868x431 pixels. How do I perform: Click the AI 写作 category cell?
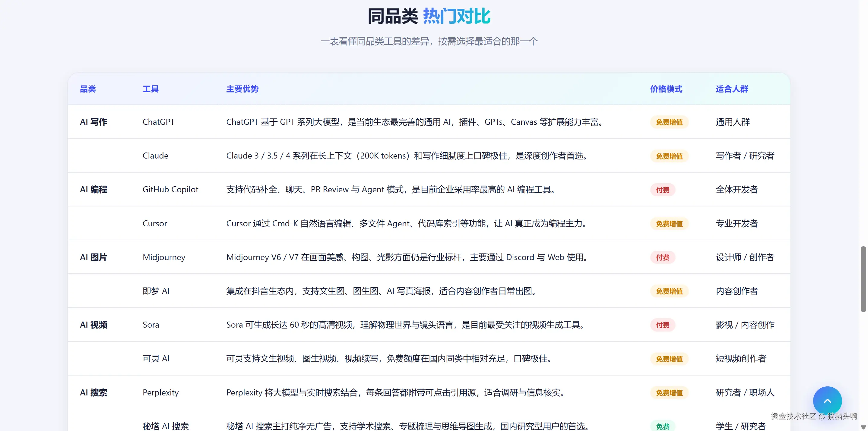[94, 122]
